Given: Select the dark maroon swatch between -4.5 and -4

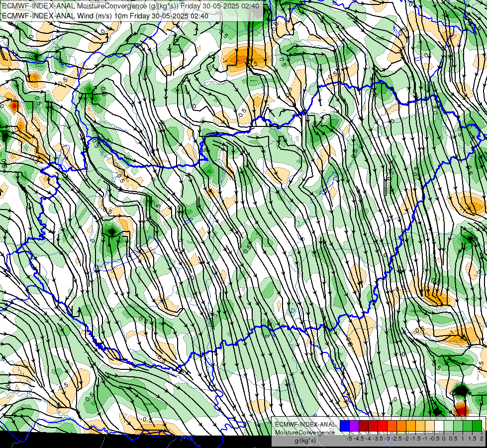Looking at the screenshot, I should pos(364,426).
